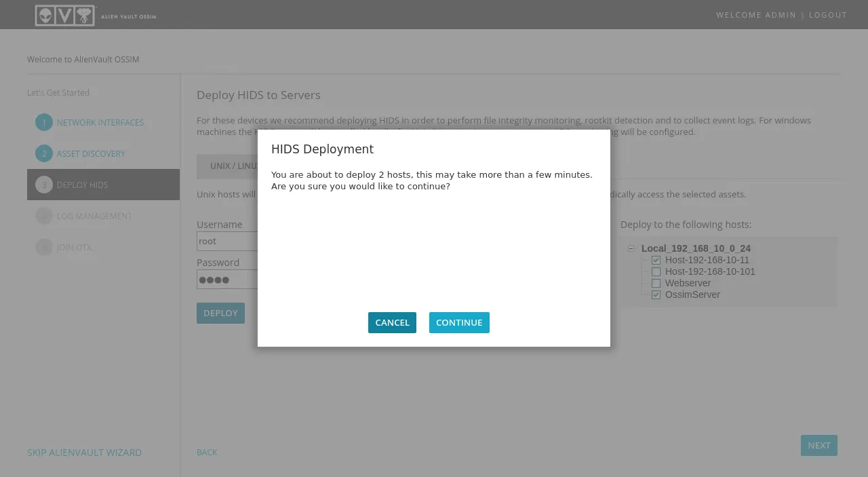
Task: Uncheck the Host-192-168-10-11 checkbox
Action: (656, 261)
